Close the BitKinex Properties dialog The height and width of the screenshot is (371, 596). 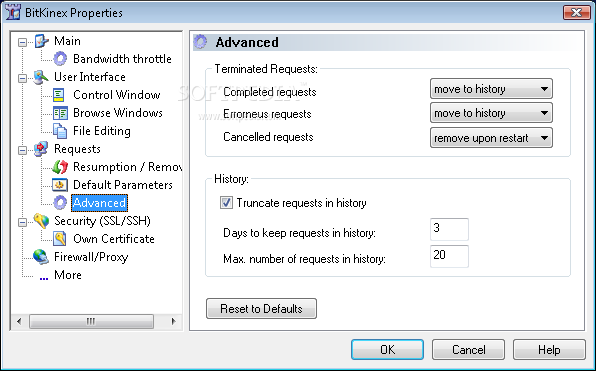click(577, 13)
